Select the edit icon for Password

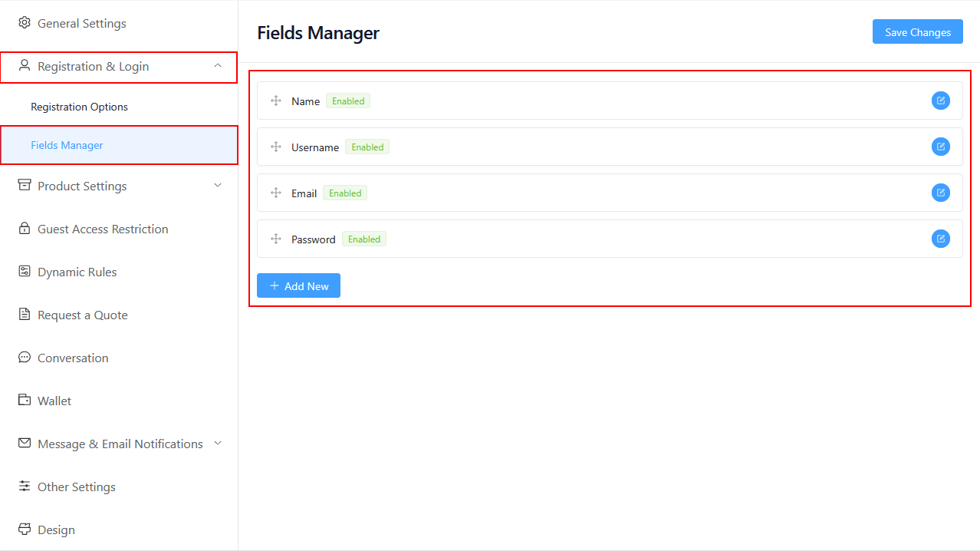(940, 238)
